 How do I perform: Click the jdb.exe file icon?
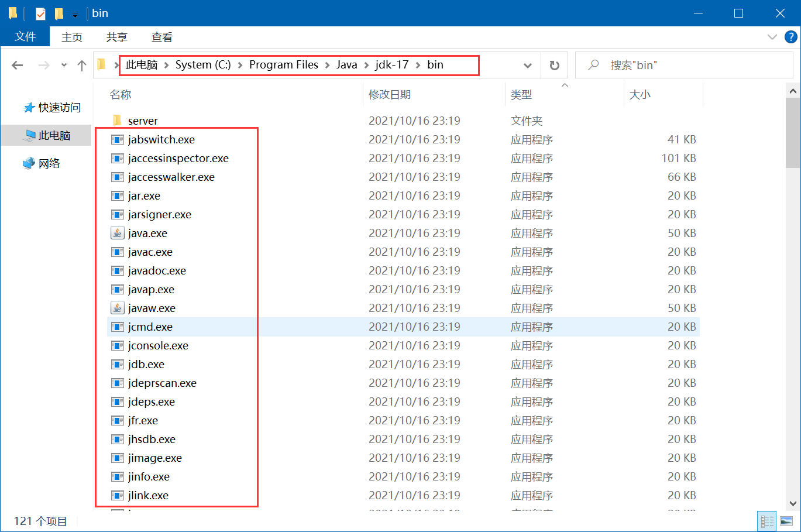coord(118,364)
